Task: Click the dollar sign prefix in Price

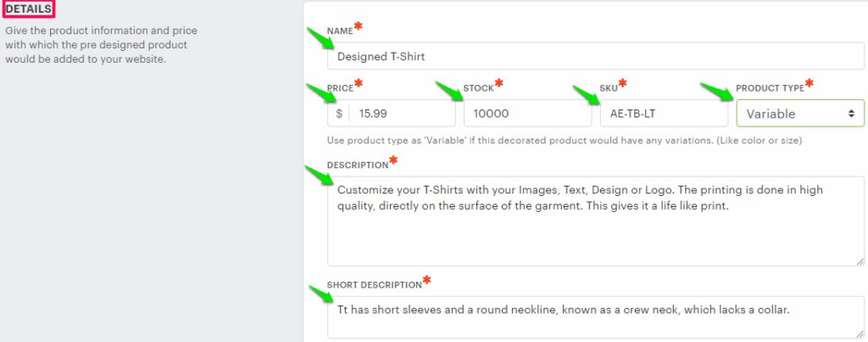Action: [x=339, y=113]
